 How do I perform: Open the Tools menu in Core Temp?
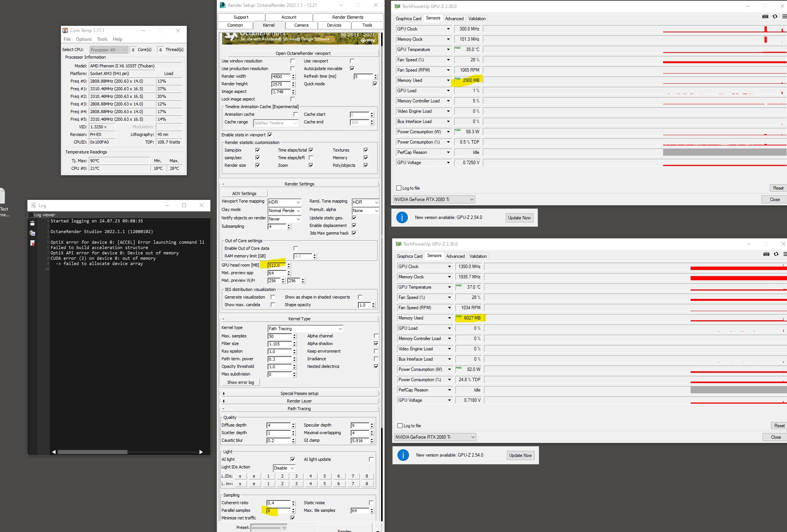coord(102,39)
